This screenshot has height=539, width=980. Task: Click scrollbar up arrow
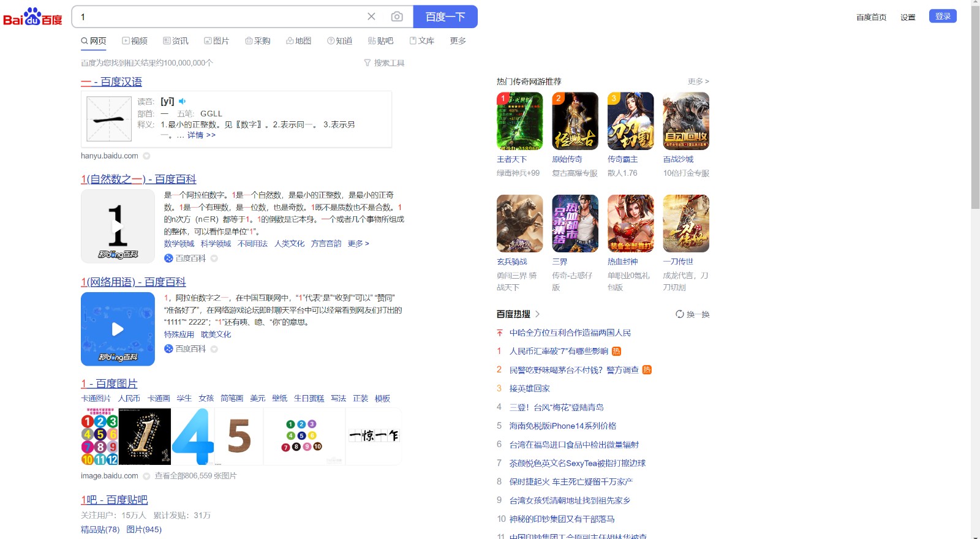tap(975, 3)
